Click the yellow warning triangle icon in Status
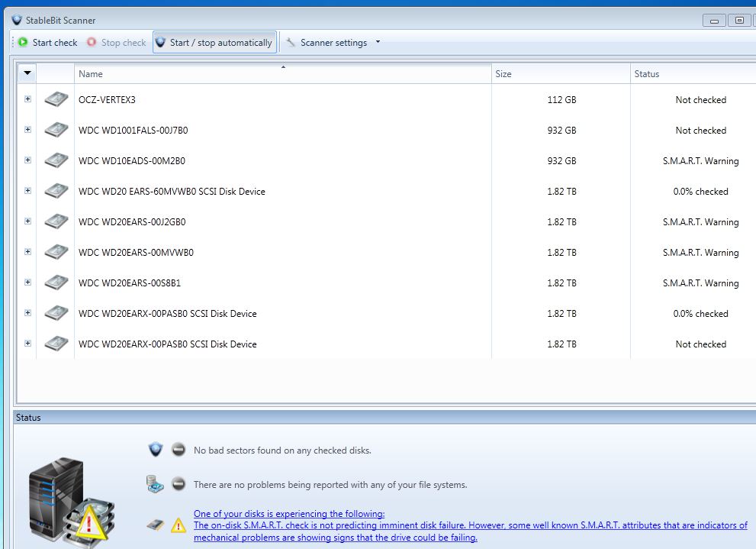Screen dimensions: 756x549 (x=178, y=525)
